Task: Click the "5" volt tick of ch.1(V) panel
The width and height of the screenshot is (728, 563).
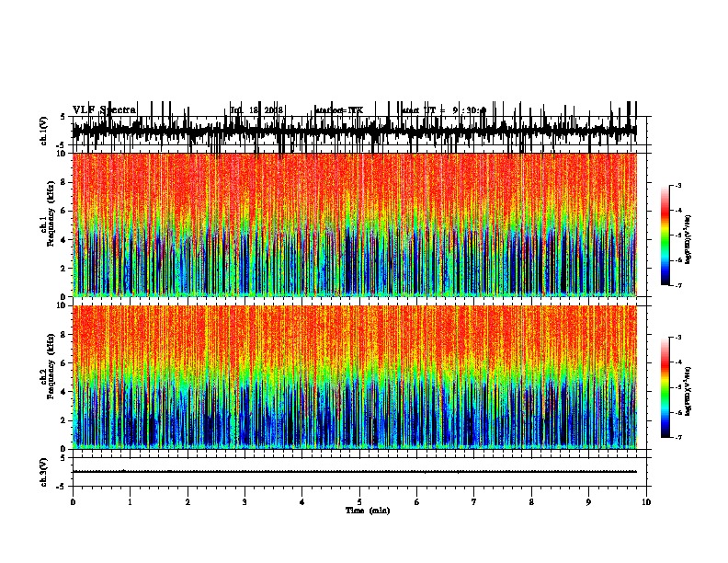Action: pyautogui.click(x=63, y=117)
